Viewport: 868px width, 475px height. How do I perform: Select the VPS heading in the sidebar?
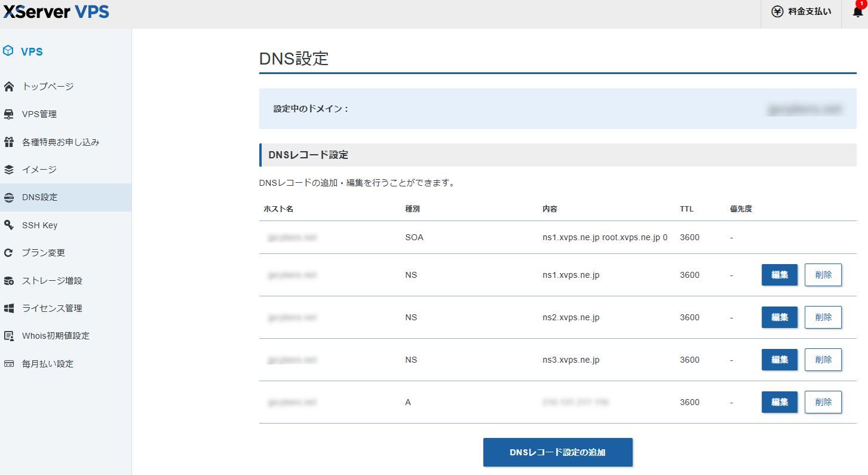[32, 51]
